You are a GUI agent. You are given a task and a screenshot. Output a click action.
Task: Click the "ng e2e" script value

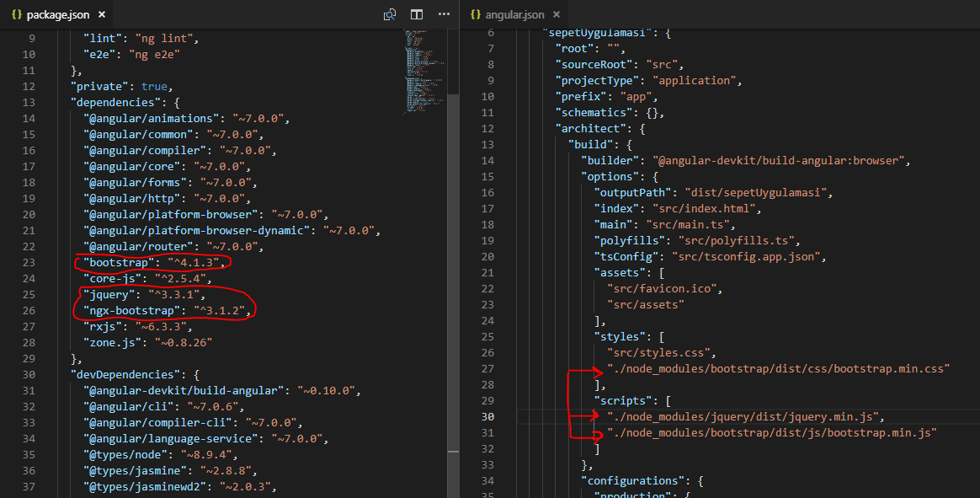point(154,55)
